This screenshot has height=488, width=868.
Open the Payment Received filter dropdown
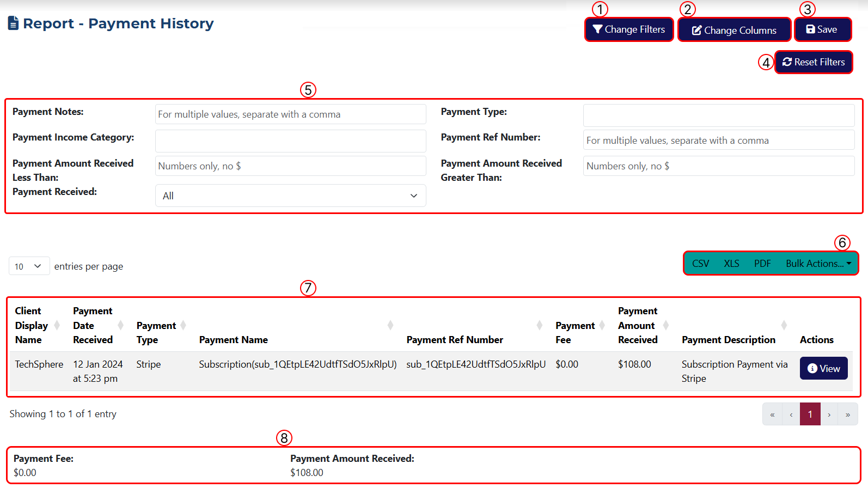(290, 195)
